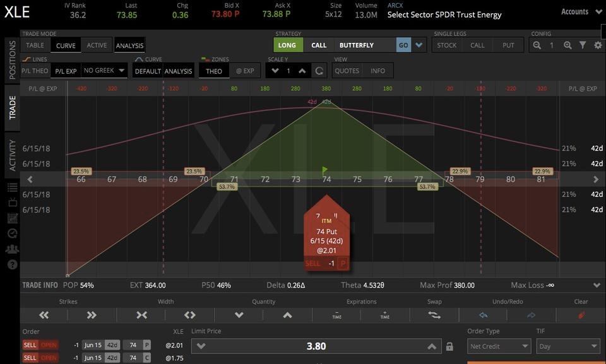Expand the strategy list chevron
The width and height of the screenshot is (606, 364).
[x=419, y=45]
